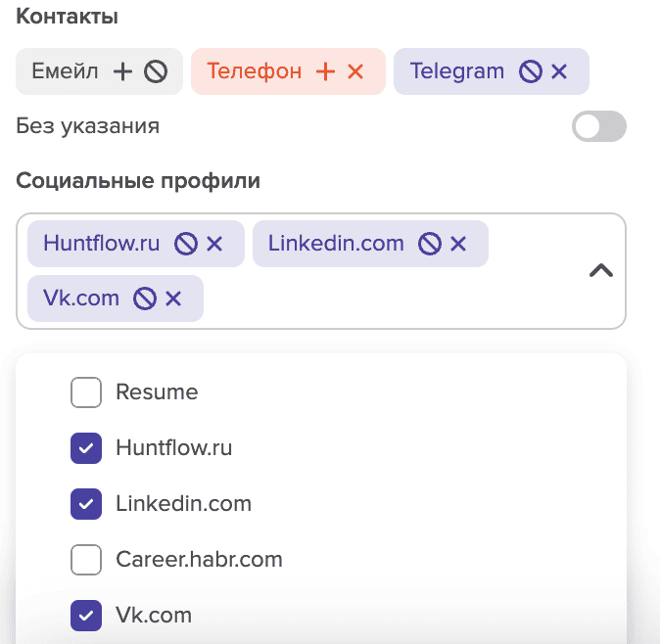Check the Resume checkbox
The image size is (660, 644).
click(86, 392)
